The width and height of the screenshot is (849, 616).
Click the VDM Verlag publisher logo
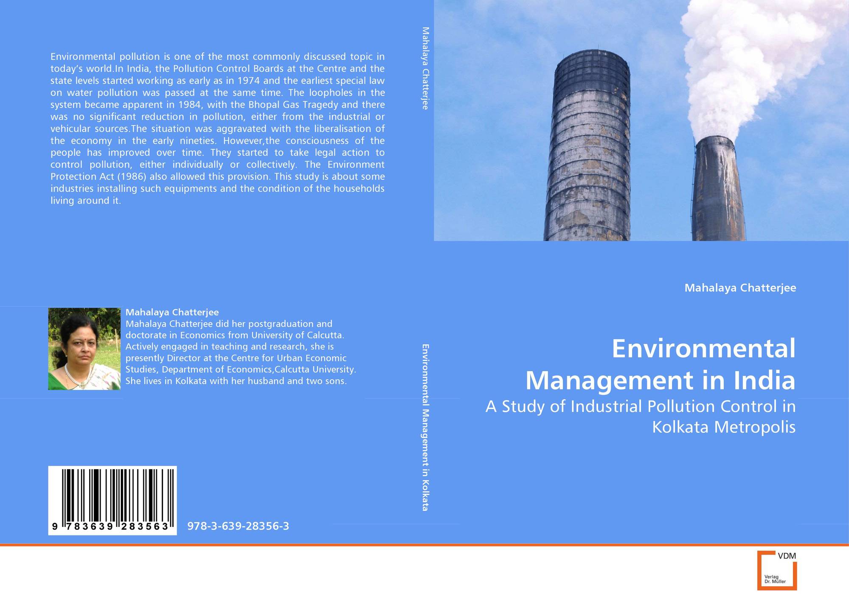(776, 570)
